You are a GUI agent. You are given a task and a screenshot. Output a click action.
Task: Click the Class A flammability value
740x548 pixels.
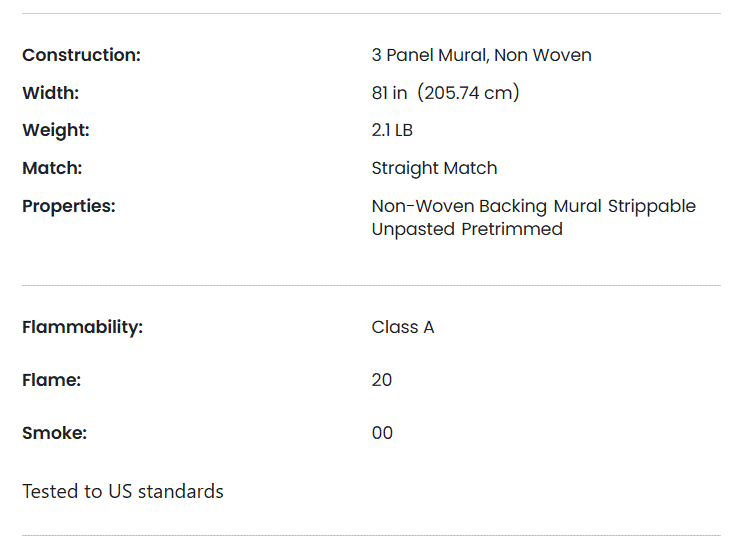[403, 327]
